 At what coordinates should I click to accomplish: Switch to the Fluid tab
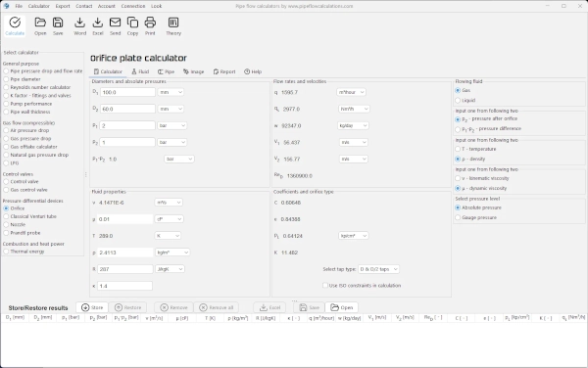coord(140,71)
